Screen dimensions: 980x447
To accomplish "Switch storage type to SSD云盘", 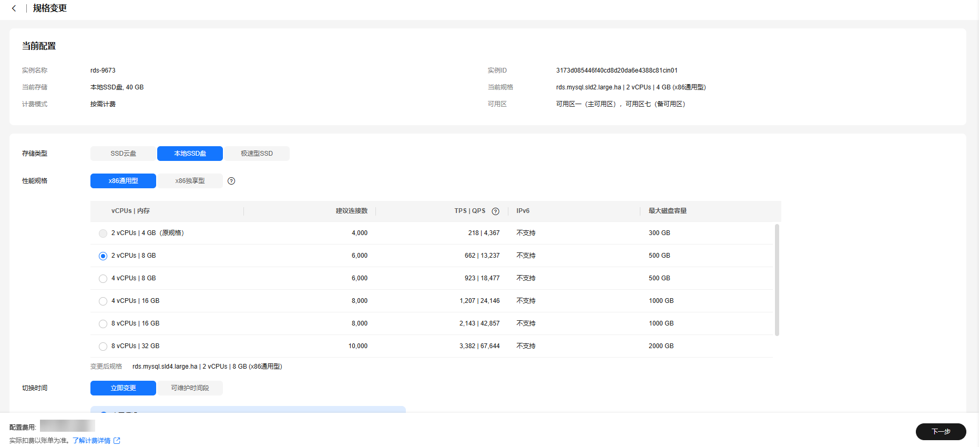I will click(x=123, y=154).
